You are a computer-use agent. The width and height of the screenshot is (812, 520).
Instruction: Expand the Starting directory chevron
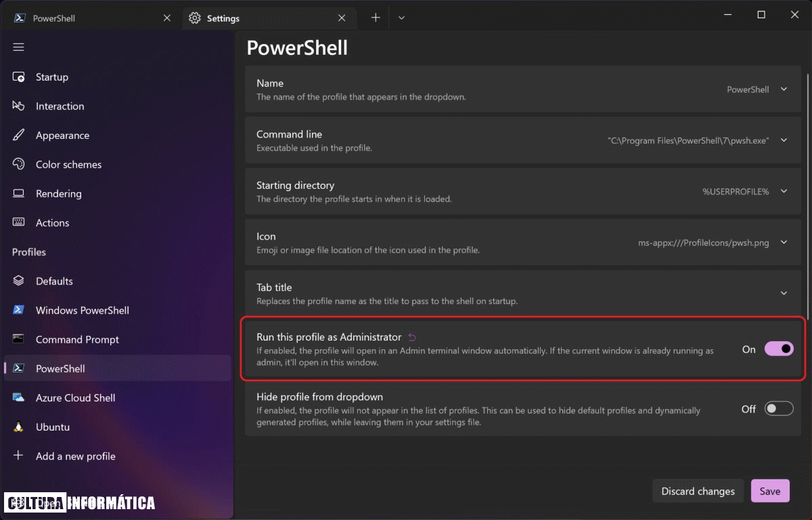(784, 191)
